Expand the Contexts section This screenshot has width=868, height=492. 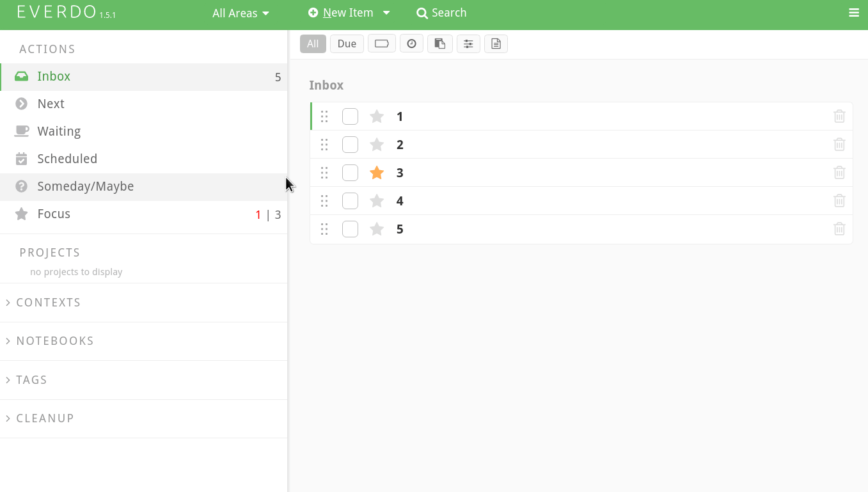tap(48, 302)
